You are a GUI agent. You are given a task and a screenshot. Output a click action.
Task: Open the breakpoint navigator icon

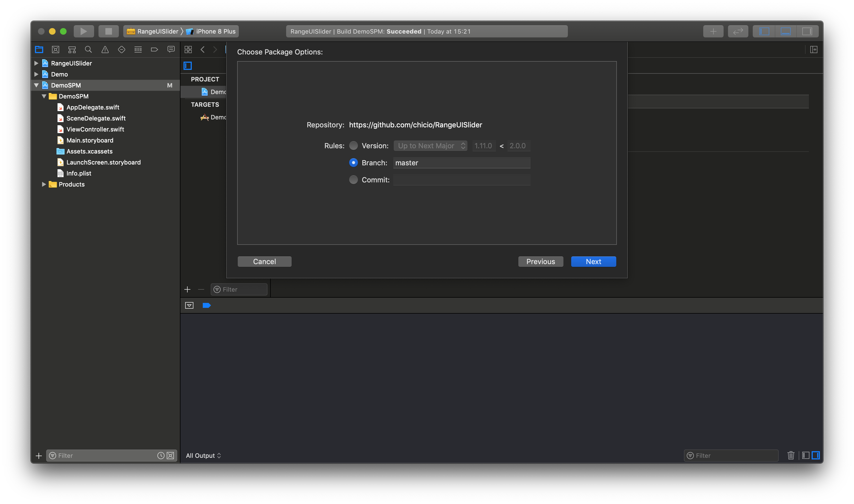tap(155, 50)
